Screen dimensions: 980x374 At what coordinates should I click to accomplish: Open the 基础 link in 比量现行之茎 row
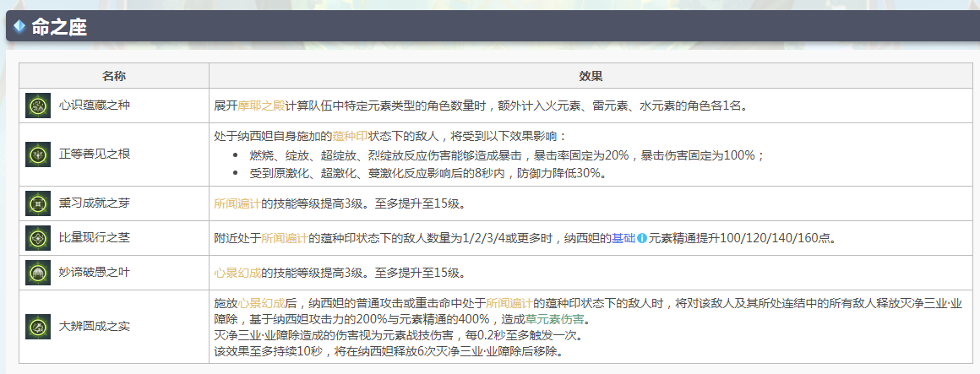pyautogui.click(x=623, y=239)
